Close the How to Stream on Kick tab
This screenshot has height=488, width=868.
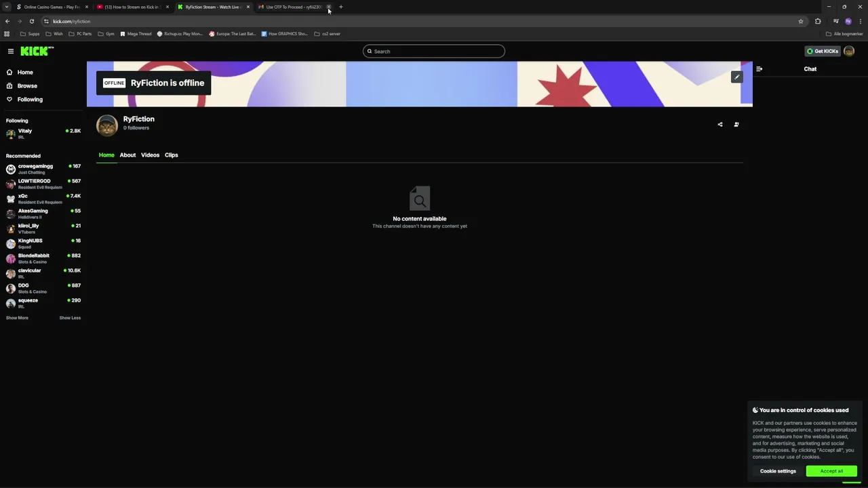167,7
